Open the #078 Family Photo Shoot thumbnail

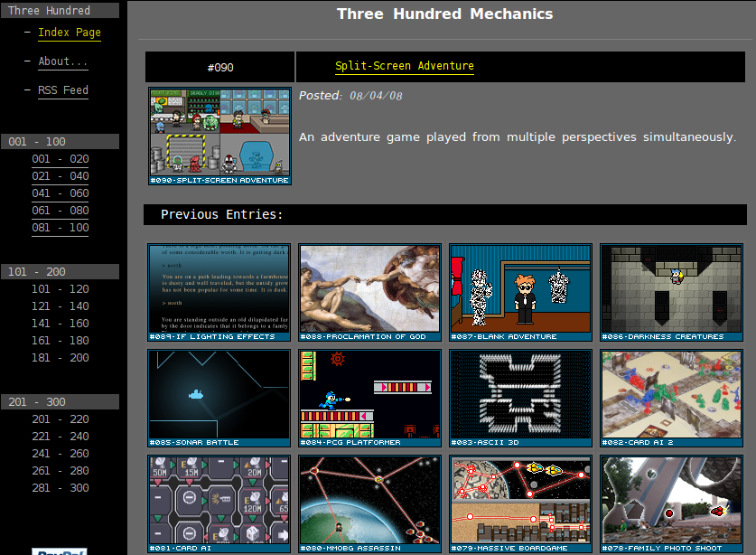coord(672,503)
